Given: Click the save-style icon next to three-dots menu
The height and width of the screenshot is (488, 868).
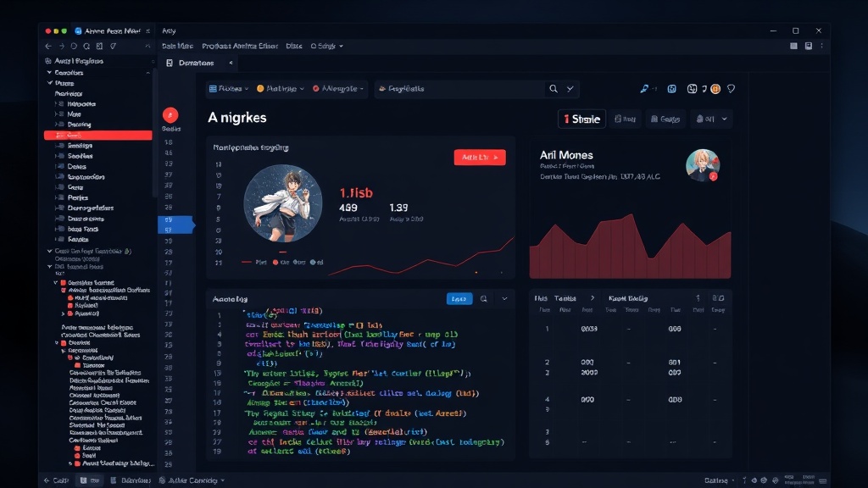Looking at the screenshot, I should tap(808, 46).
